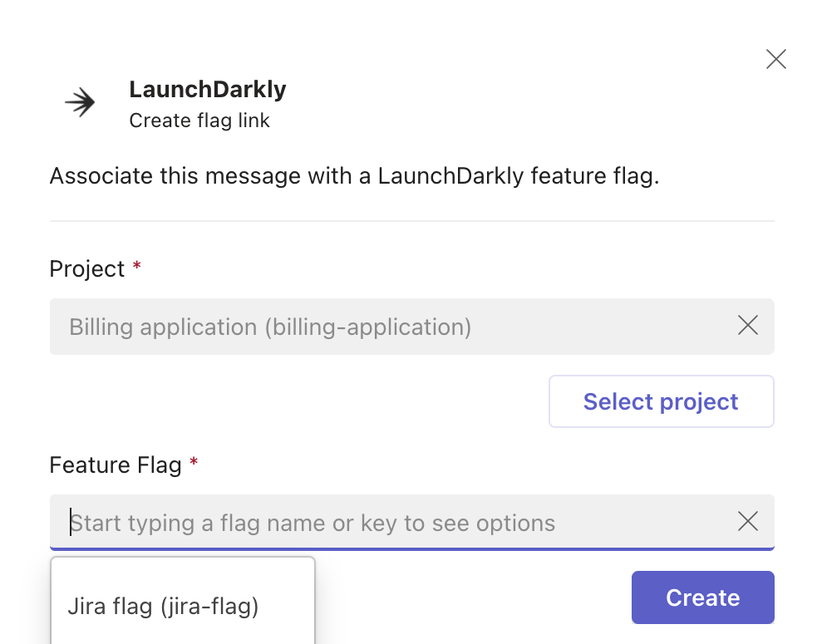Click the arrow icon beside the LaunchDarkly title
The height and width of the screenshot is (644, 822).
(x=79, y=101)
